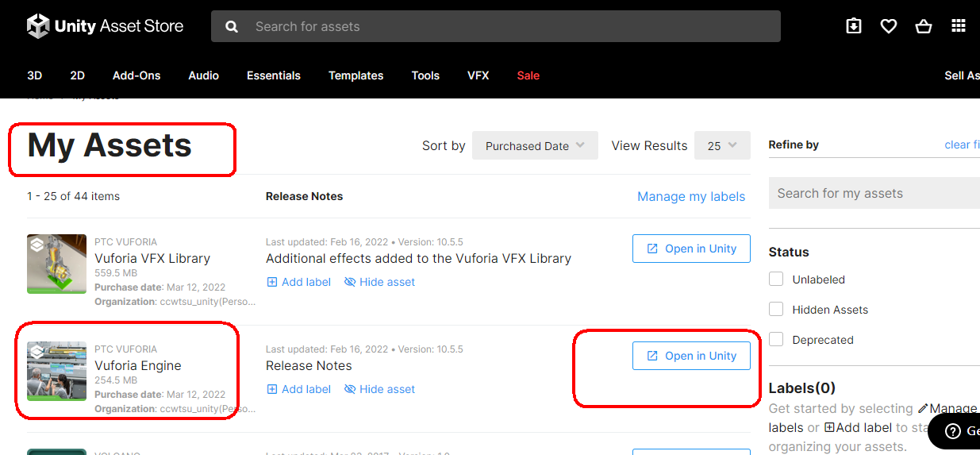Click the search magnifier icon

coord(232,27)
